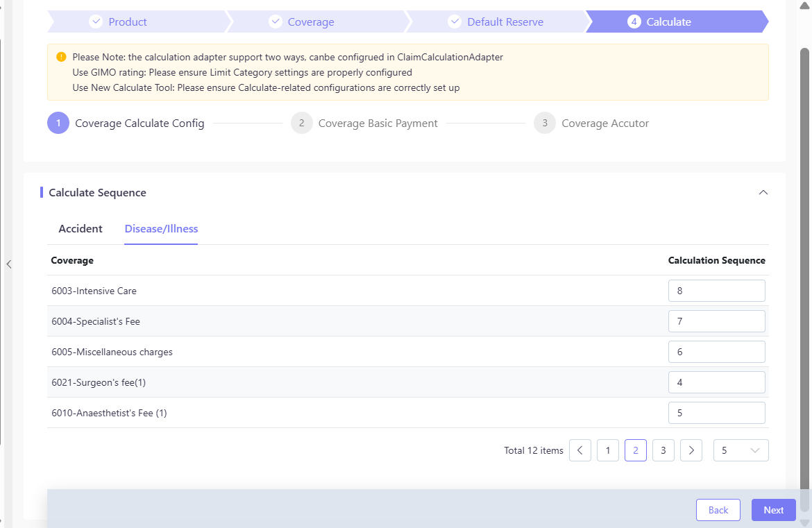Click the Coverage column header
Viewport: 812px width, 528px height.
[x=72, y=260]
